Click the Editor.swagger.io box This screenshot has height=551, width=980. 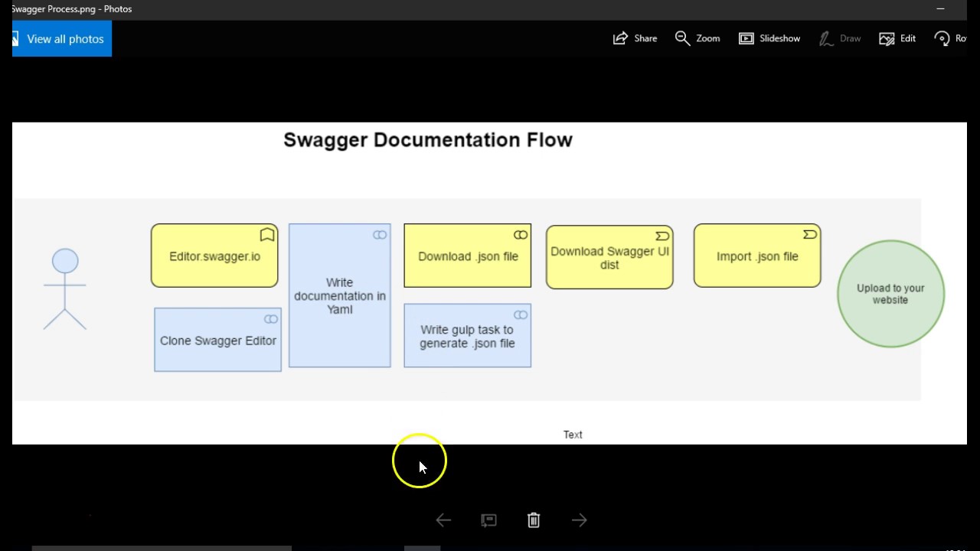(x=214, y=256)
